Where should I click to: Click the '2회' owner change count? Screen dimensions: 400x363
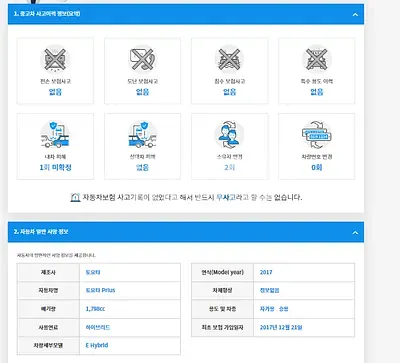(x=229, y=167)
